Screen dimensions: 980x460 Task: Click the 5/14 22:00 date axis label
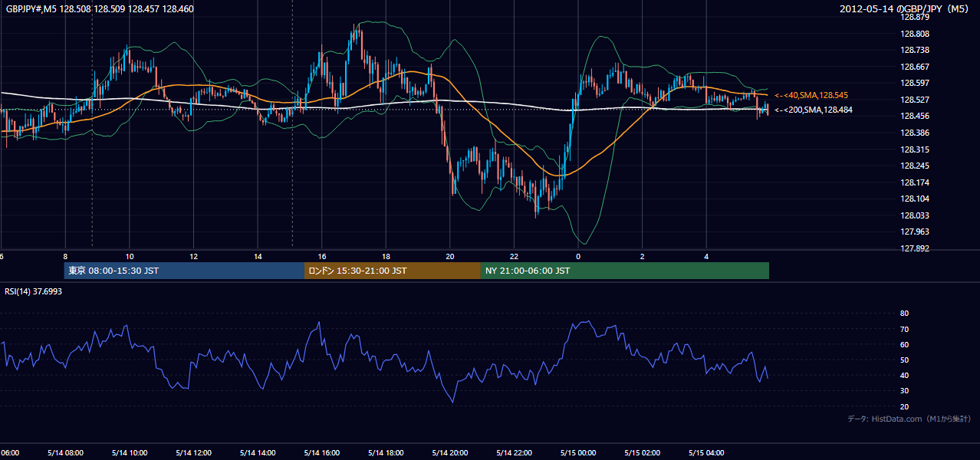pos(514,452)
